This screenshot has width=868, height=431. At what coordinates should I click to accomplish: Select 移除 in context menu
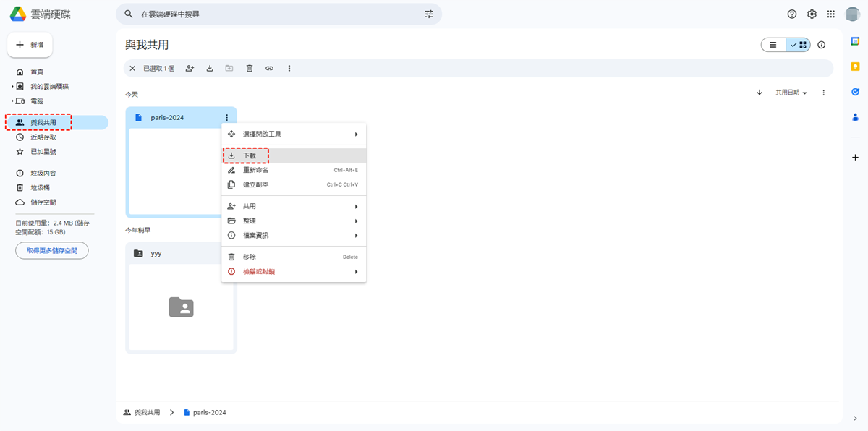pyautogui.click(x=294, y=257)
